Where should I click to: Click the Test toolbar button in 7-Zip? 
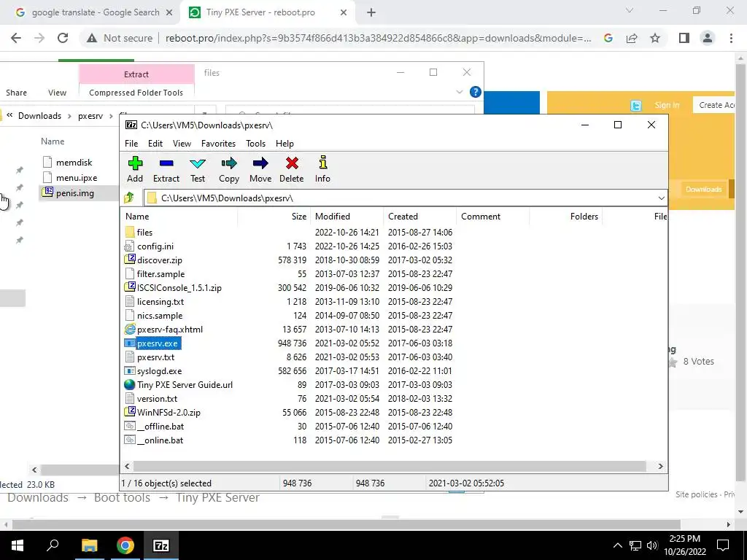click(198, 169)
